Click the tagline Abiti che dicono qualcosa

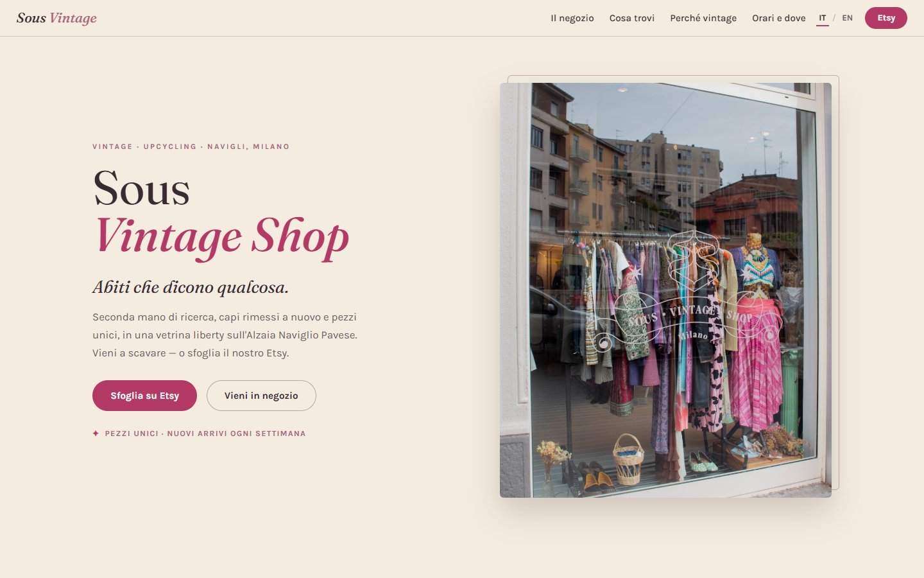click(x=191, y=287)
